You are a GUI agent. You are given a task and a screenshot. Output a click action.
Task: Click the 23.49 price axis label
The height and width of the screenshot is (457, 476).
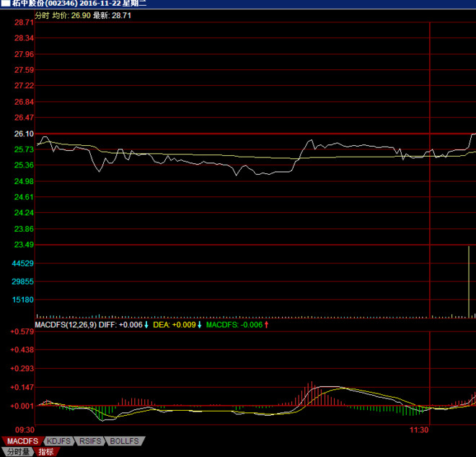[x=24, y=245]
